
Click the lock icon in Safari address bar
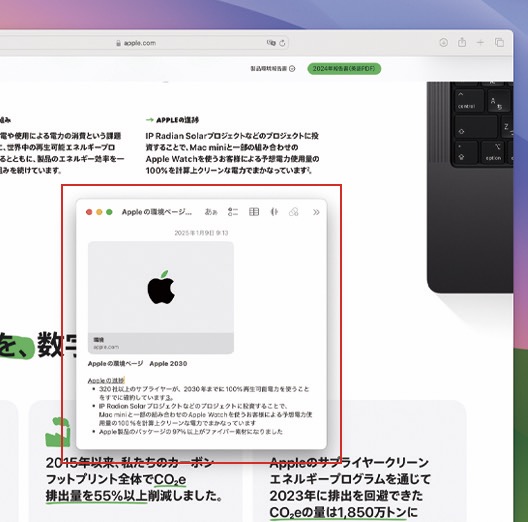coord(118,43)
